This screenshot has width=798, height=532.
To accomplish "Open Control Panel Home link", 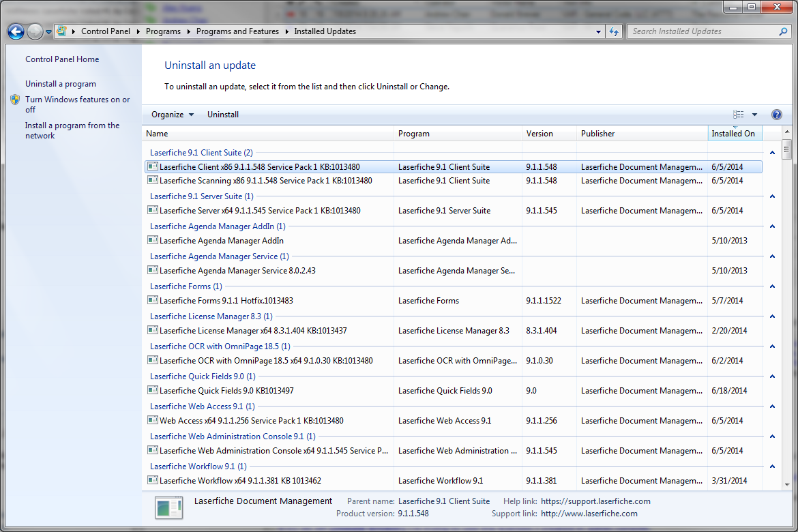I will [62, 59].
